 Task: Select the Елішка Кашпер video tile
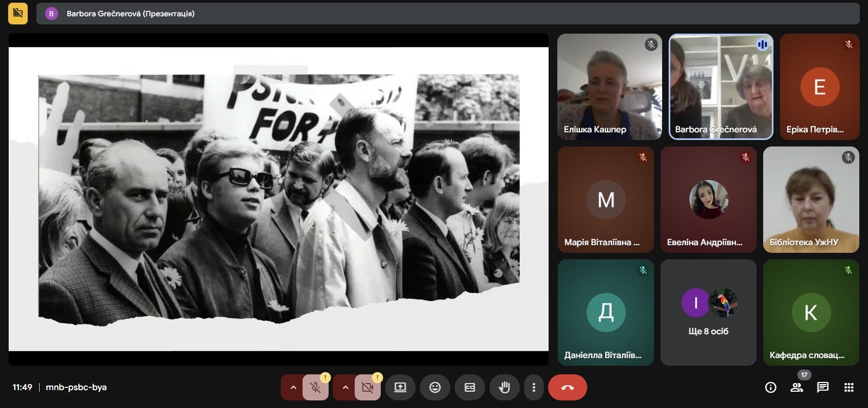[x=609, y=87]
